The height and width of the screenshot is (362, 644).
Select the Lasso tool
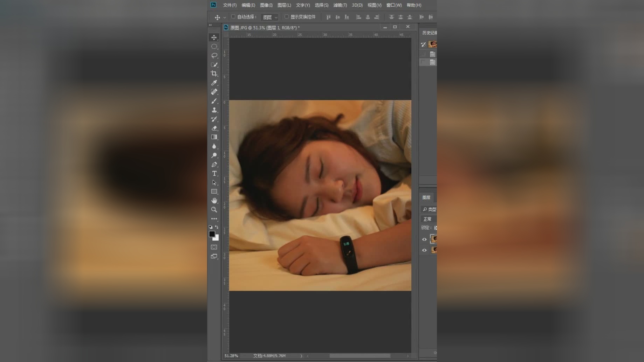[214, 56]
